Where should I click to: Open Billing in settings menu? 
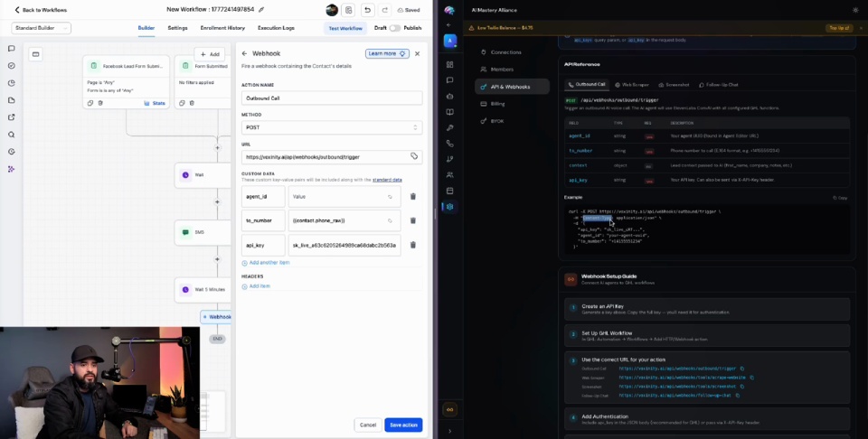click(x=497, y=103)
